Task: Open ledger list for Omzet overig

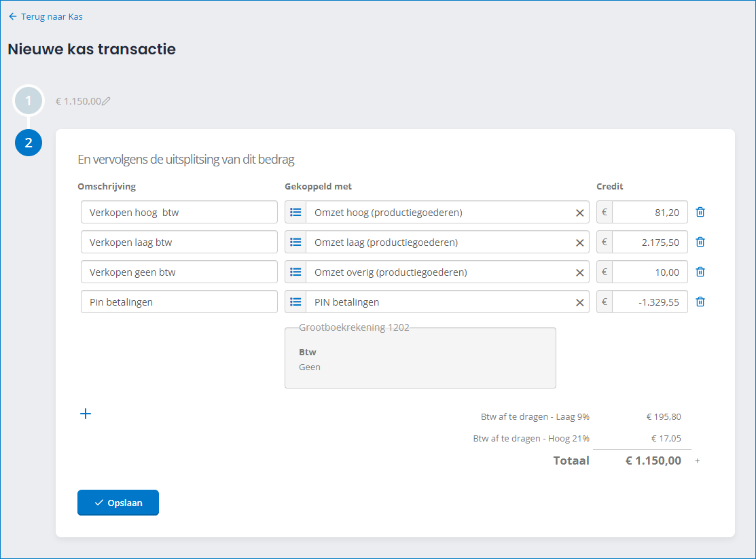Action: [295, 272]
